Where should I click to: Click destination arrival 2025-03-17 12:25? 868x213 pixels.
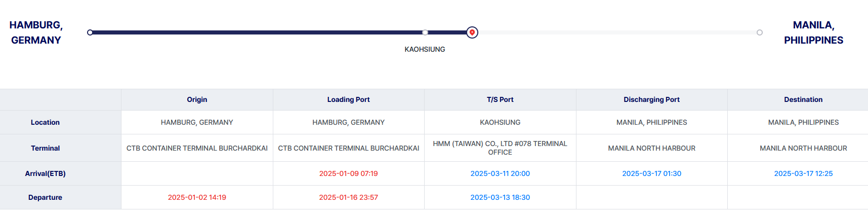pos(803,173)
